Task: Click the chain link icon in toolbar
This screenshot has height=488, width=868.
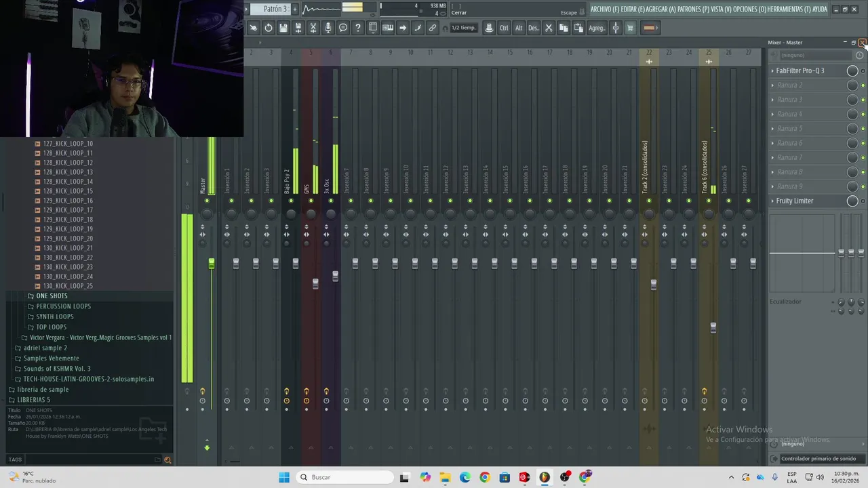Action: pos(433,28)
